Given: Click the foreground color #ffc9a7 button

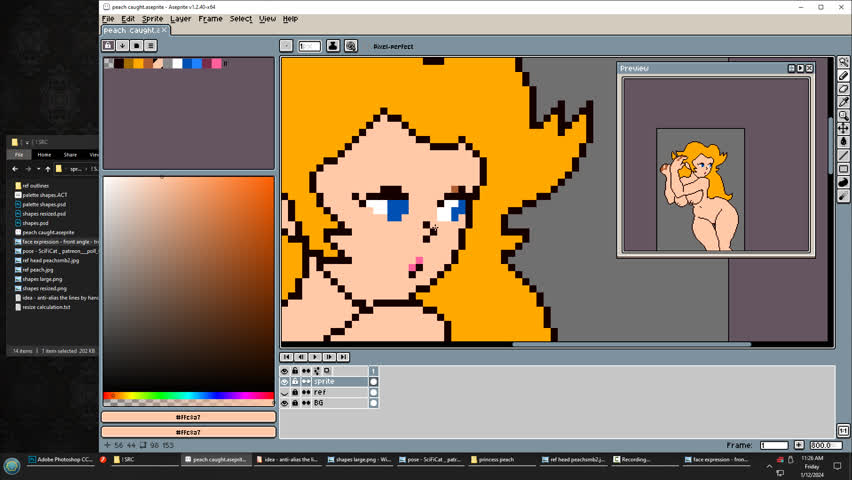Looking at the screenshot, I should click(188, 417).
